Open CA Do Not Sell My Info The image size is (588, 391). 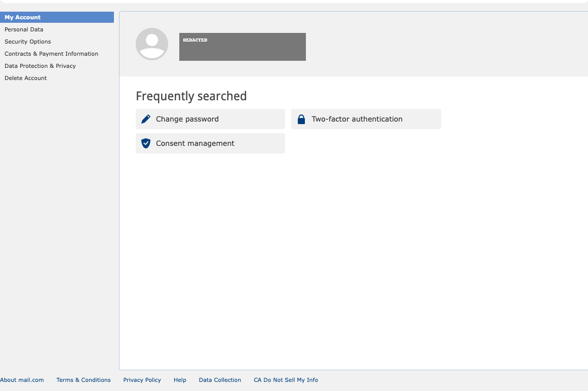[x=286, y=380]
